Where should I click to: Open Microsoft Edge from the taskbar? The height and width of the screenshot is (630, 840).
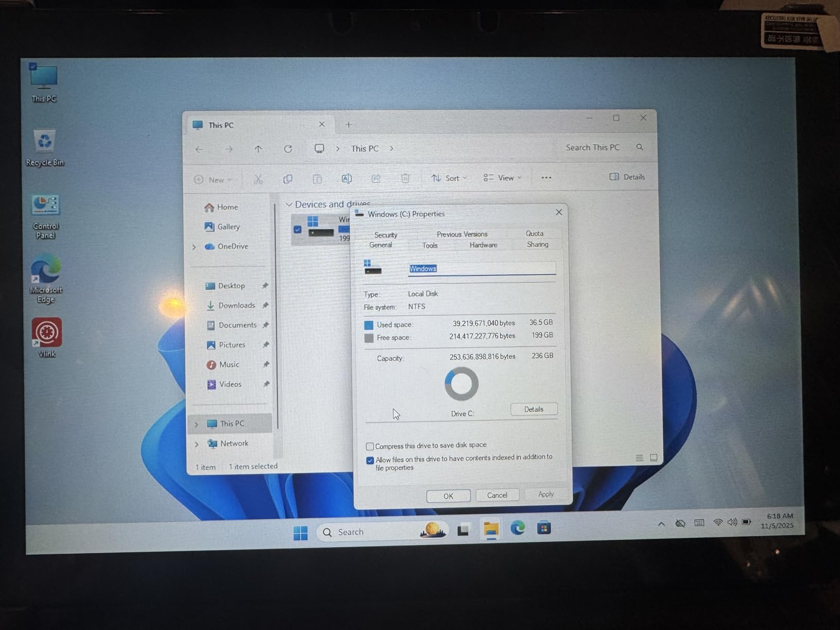pos(517,528)
